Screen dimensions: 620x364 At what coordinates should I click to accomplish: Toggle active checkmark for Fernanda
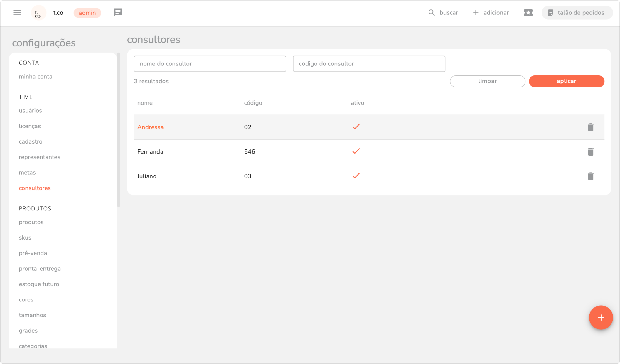coord(356,151)
